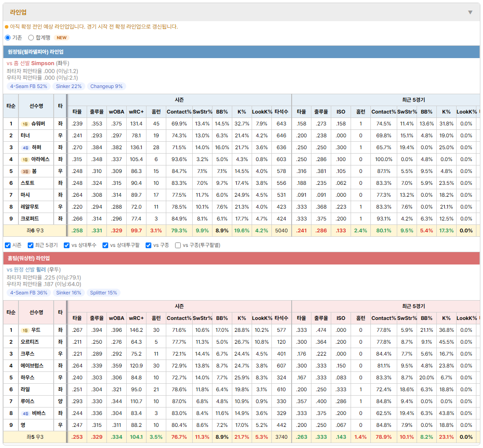Click the 4등 badge next to 비바스
Image resolution: width=483 pixels, height=448 pixels.
coord(26,414)
